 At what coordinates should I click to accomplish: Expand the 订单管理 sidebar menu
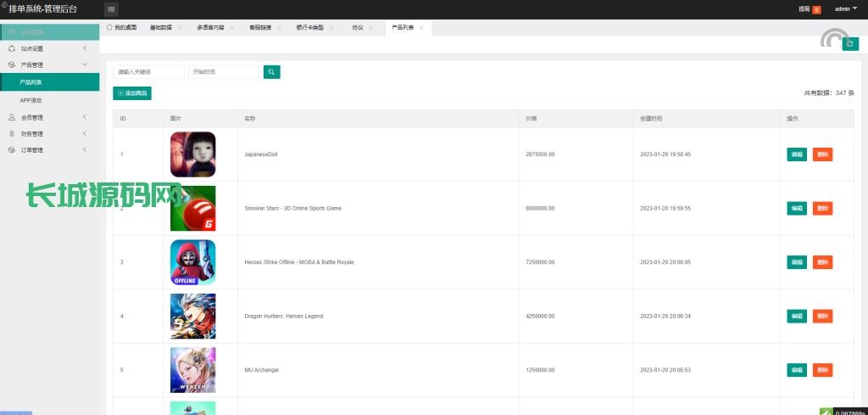point(85,150)
